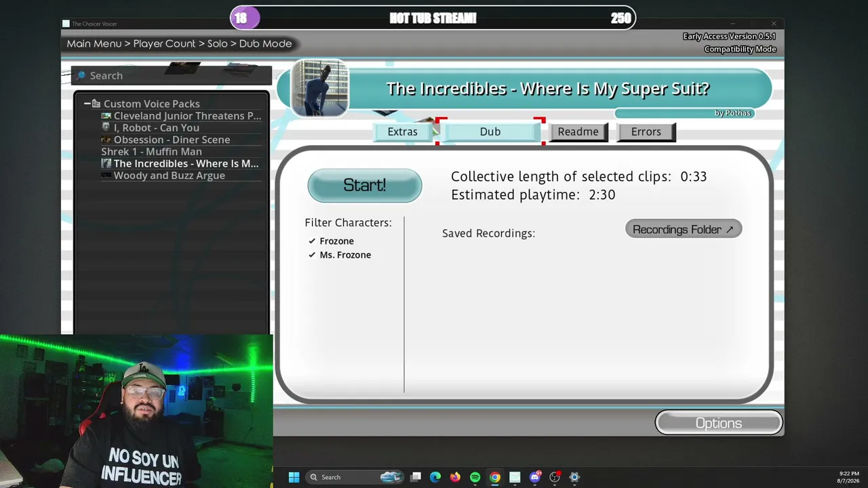Screen dimensions: 868x488
Task: Click the Custom Voice Packs folder icon
Action: pos(96,104)
